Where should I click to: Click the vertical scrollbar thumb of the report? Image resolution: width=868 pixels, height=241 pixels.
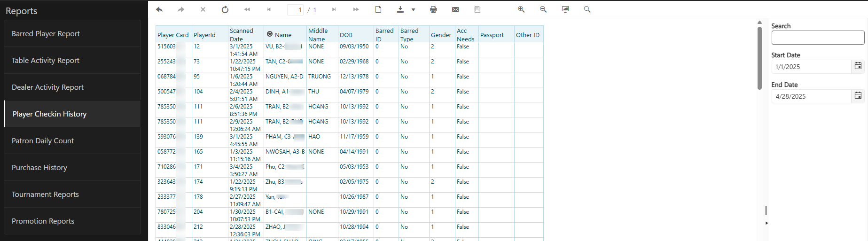[x=759, y=58]
